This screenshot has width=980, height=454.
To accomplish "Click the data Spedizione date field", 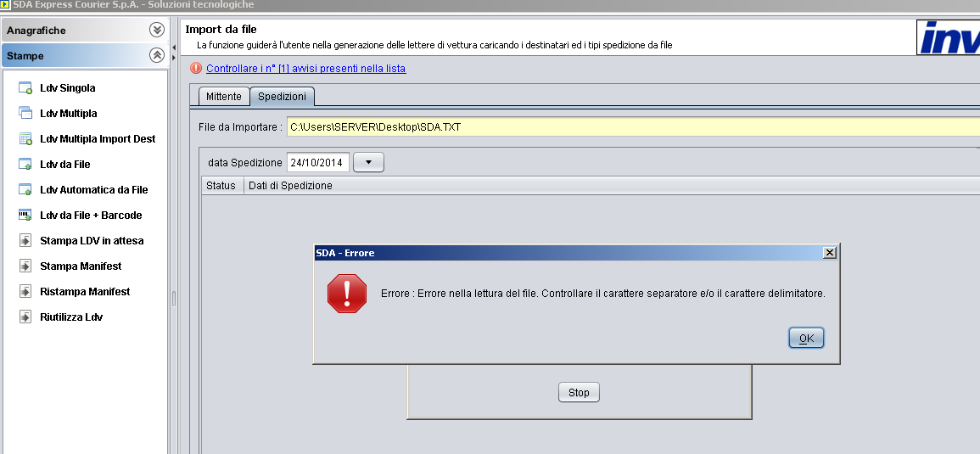I will click(318, 163).
